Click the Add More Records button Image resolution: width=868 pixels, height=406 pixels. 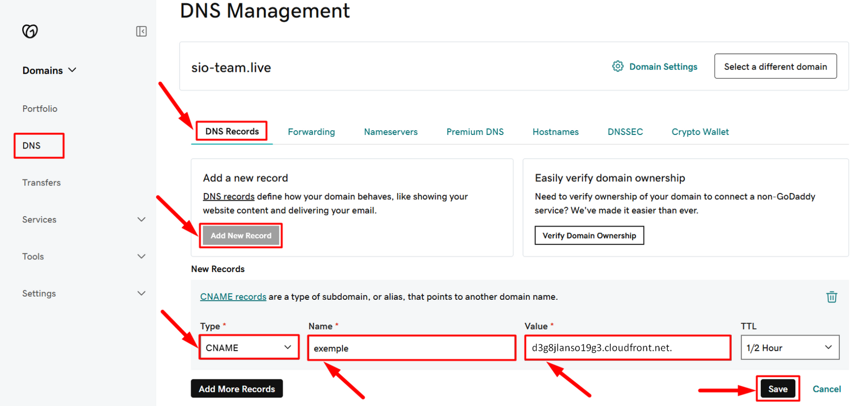click(237, 389)
